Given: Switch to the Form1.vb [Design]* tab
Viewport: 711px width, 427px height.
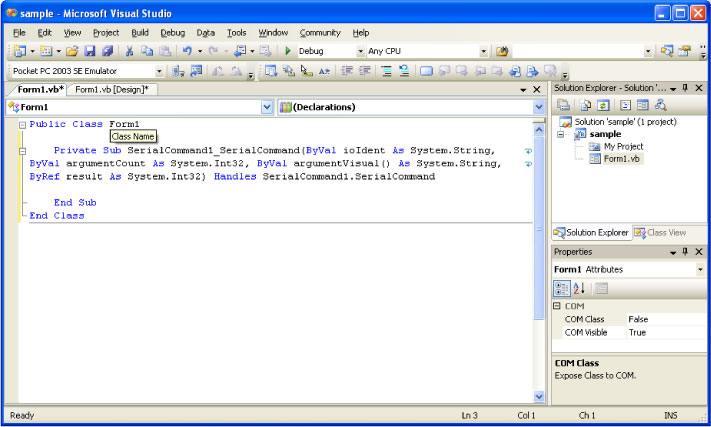Looking at the screenshot, I should click(112, 89).
